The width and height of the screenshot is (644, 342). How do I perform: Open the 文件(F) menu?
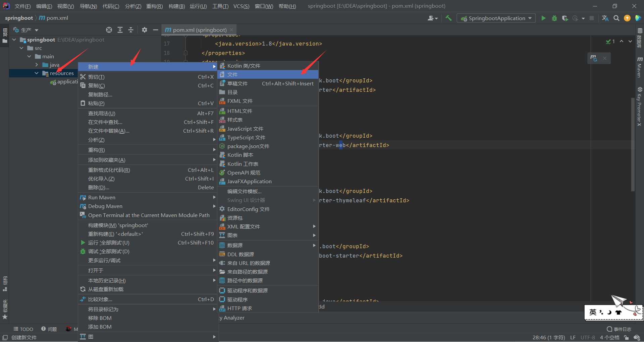point(22,6)
